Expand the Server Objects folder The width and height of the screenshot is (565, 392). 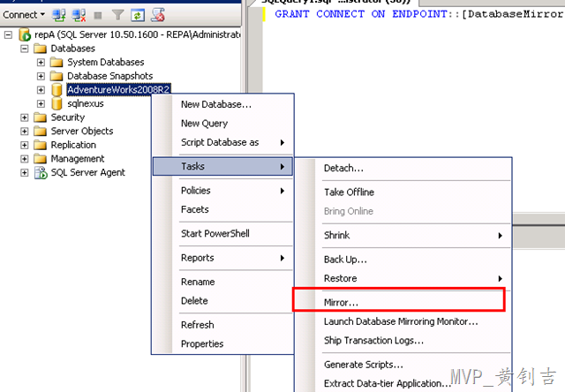(x=24, y=132)
